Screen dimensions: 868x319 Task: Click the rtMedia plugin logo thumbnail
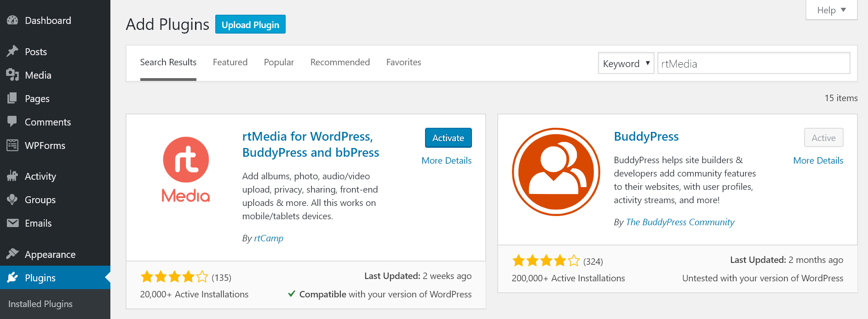[186, 170]
